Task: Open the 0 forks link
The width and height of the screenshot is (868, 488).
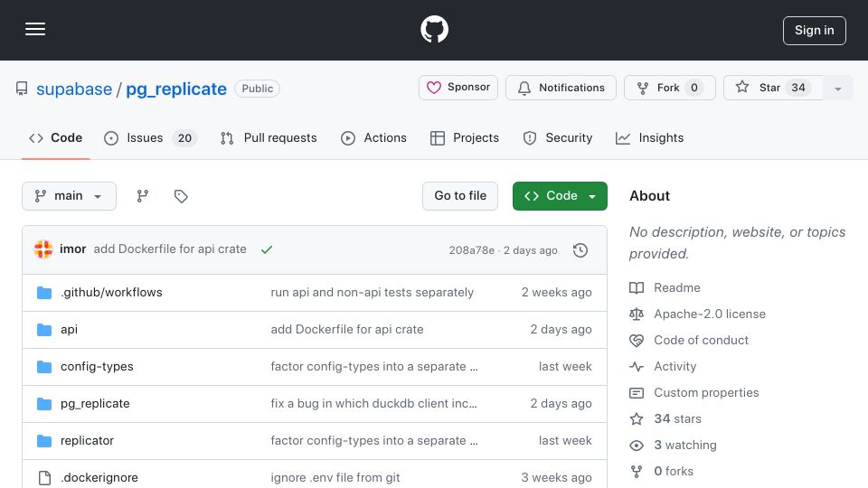Action: pos(674,471)
